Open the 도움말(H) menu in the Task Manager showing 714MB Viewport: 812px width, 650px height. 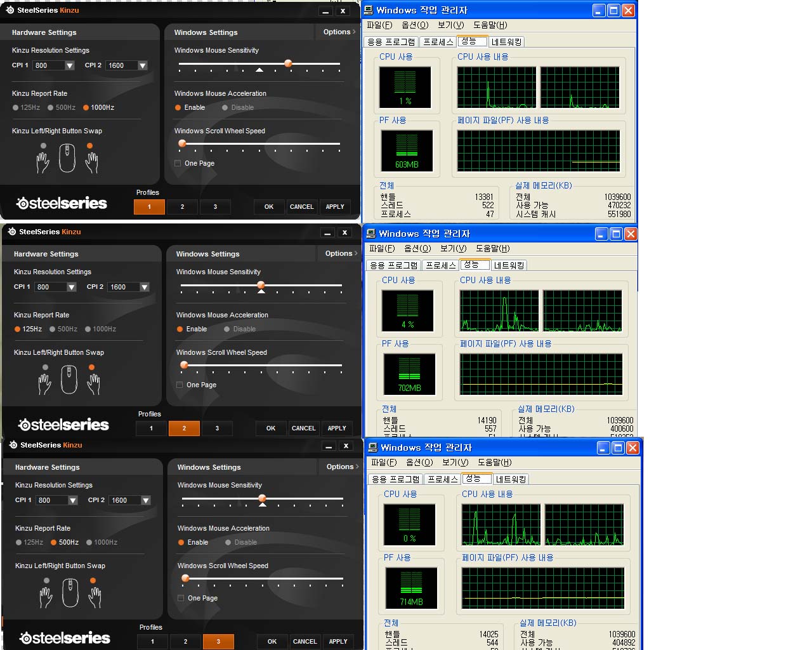[495, 462]
